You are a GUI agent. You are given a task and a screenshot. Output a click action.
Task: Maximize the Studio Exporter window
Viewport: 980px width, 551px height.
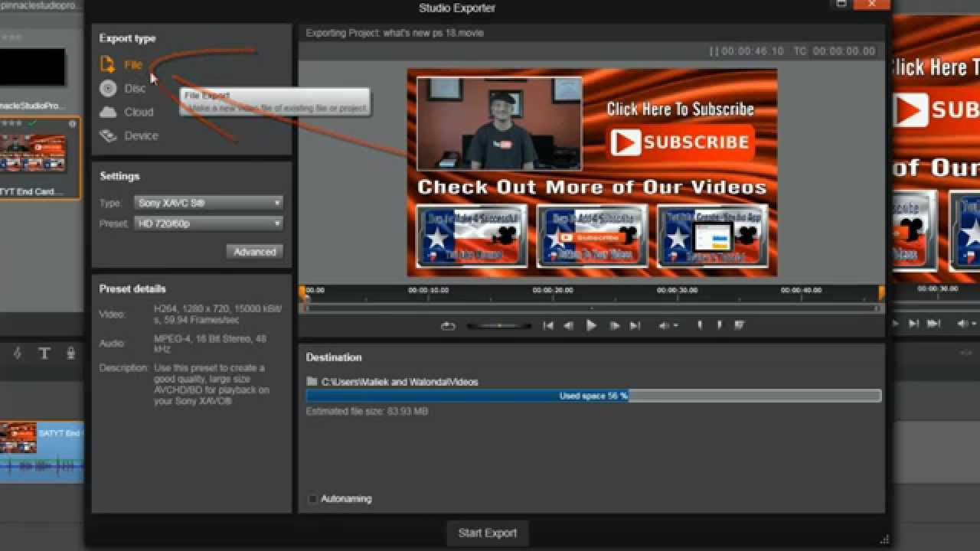pos(841,4)
